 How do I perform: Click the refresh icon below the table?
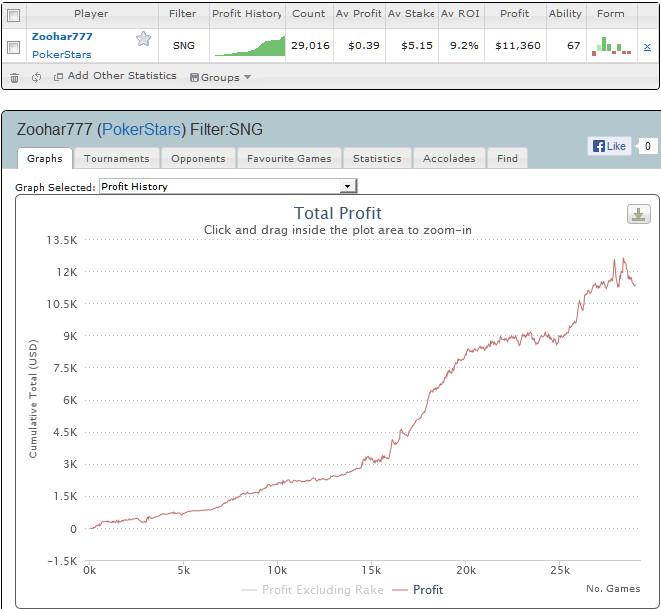tap(36, 77)
